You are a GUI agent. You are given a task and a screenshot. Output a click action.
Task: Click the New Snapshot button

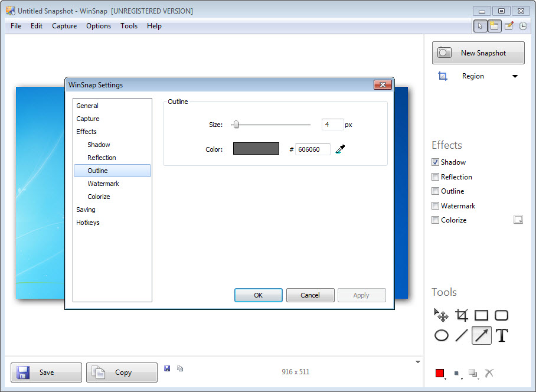pyautogui.click(x=478, y=53)
